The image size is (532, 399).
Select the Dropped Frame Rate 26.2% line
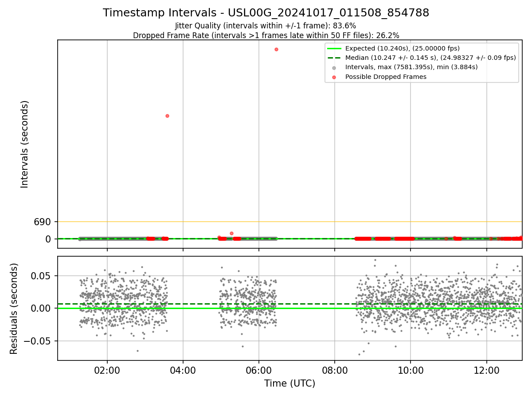[x=266, y=35]
